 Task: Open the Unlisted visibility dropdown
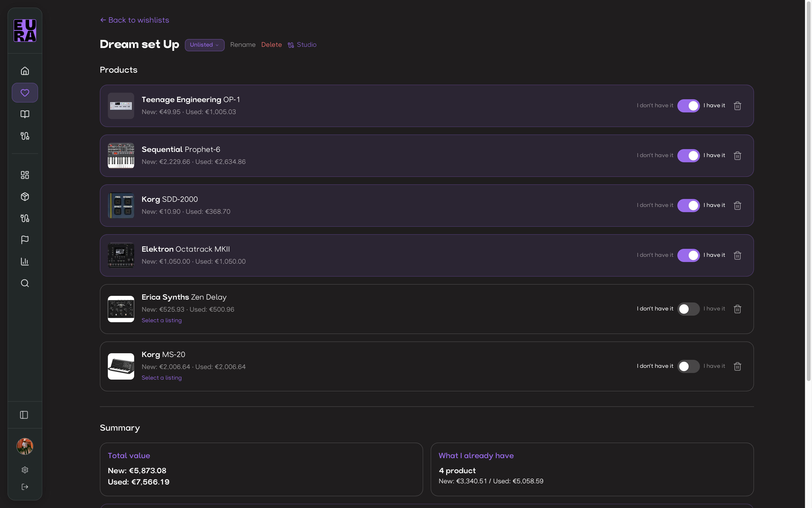(x=205, y=45)
